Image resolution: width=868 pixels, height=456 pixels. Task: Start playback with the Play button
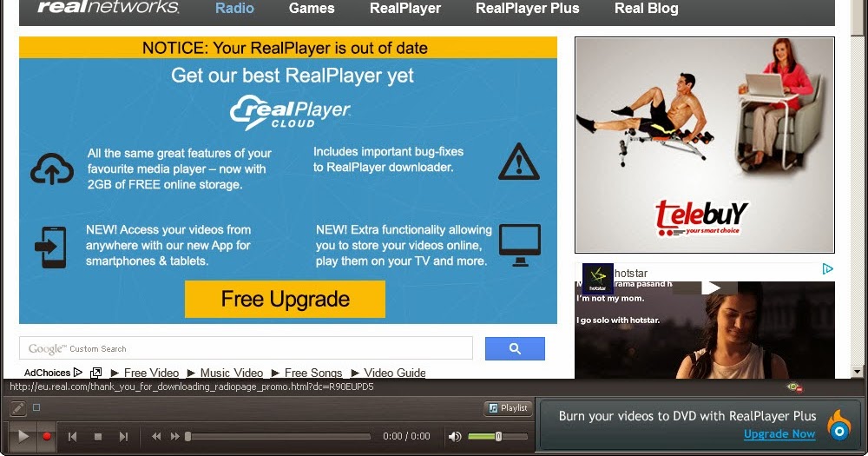coord(23,437)
